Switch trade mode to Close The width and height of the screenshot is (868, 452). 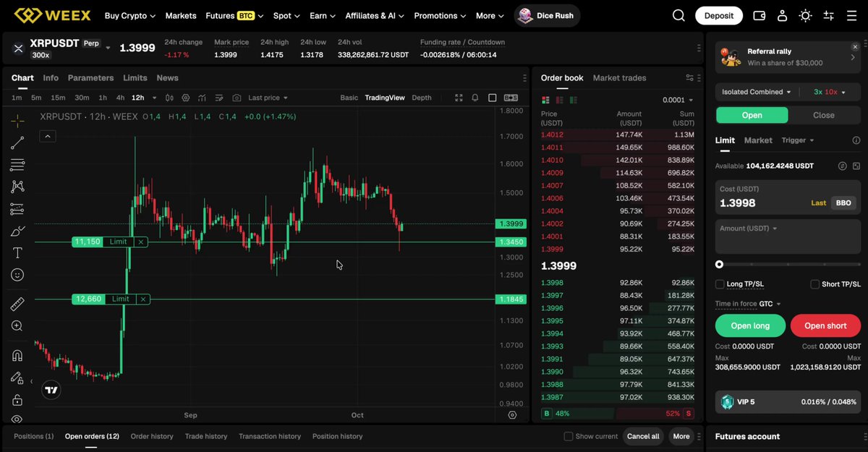click(x=824, y=115)
